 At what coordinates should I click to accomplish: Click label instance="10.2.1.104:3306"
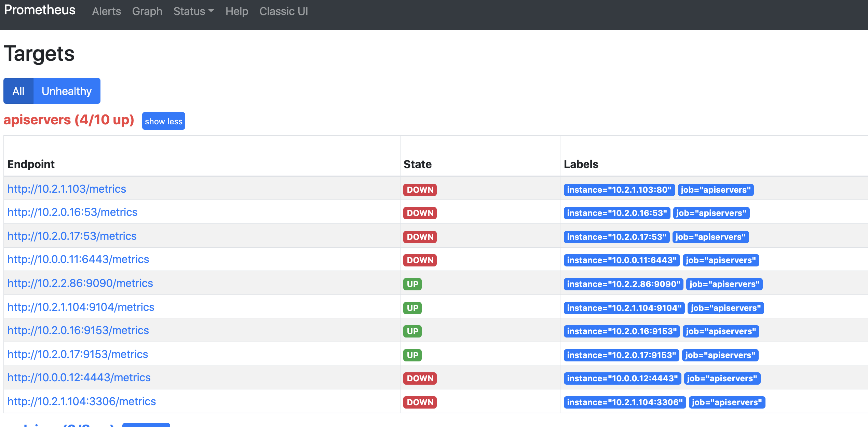click(625, 402)
